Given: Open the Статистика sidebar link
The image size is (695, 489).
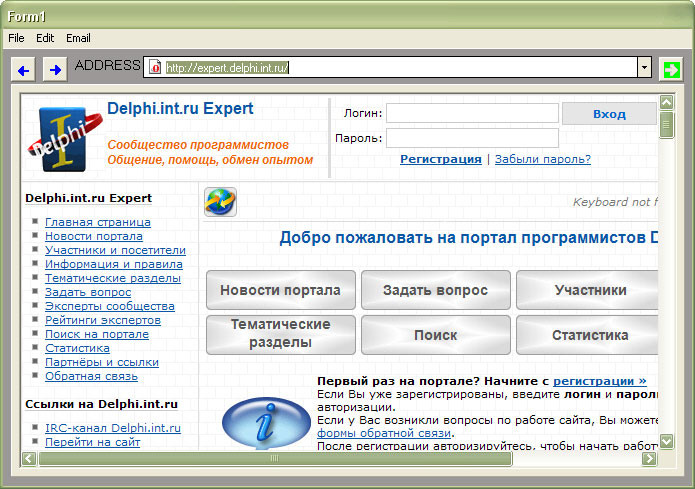Looking at the screenshot, I should pyautogui.click(x=78, y=348).
